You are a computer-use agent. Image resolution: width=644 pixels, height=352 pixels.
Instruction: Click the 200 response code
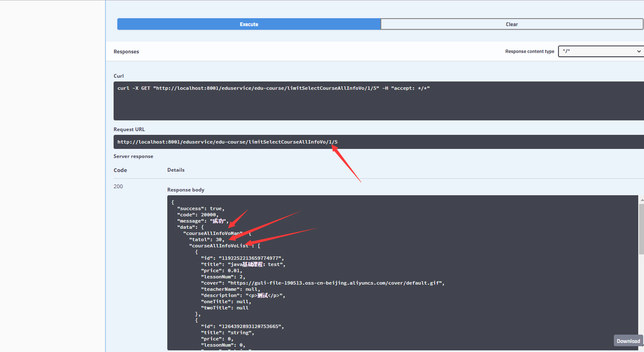tap(118, 187)
